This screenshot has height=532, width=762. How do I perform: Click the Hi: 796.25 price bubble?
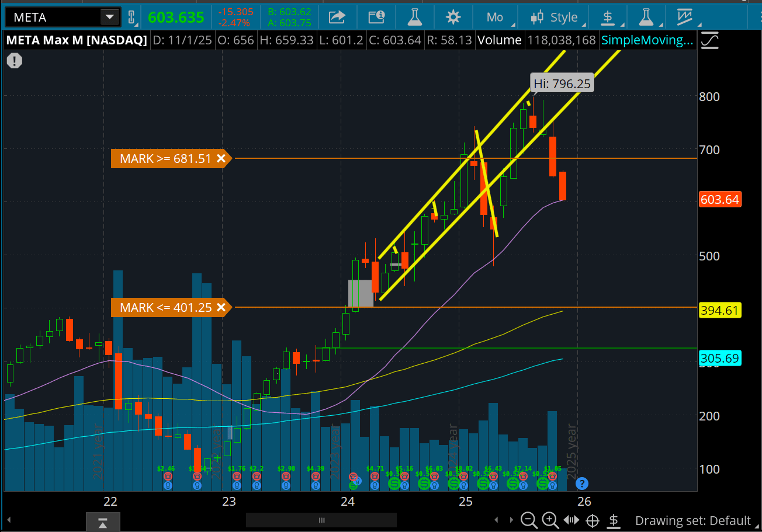tap(562, 84)
